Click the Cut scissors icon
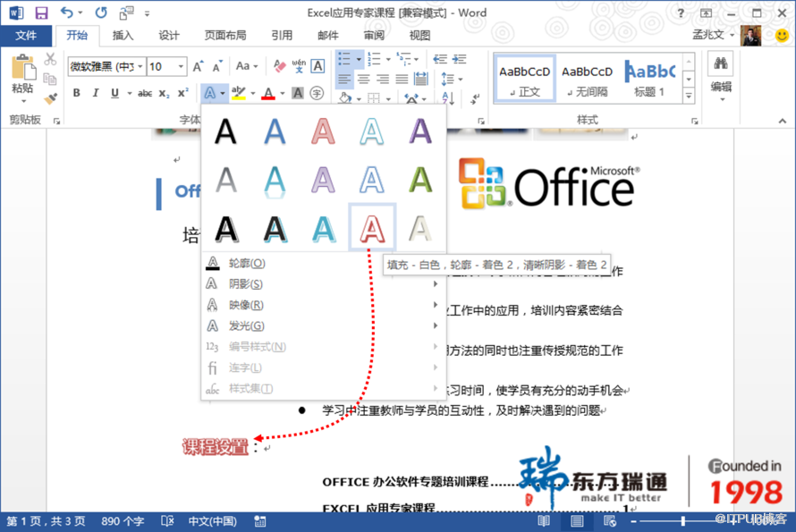796x532 pixels. tap(50, 59)
